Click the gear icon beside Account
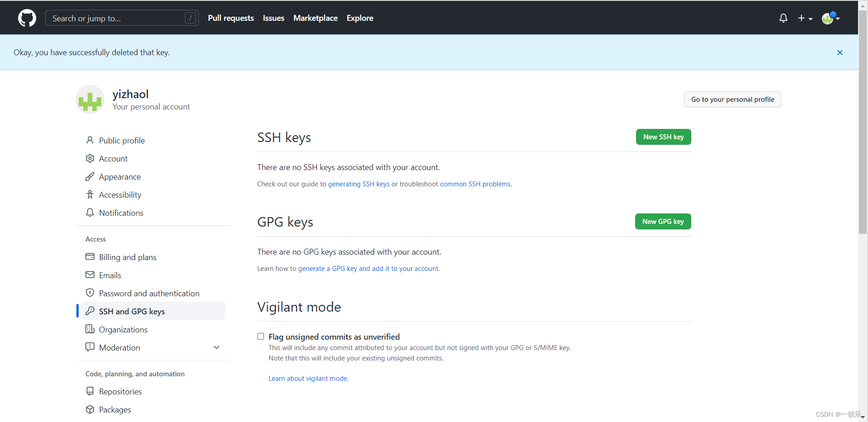The width and height of the screenshot is (868, 422). [x=90, y=158]
